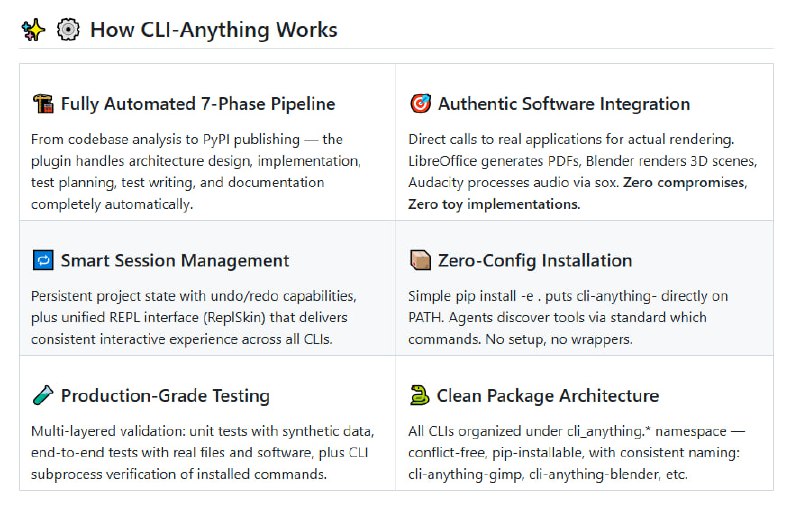
Task: Click the gear emoji before "How CLI-Anything Works"
Action: [68, 29]
